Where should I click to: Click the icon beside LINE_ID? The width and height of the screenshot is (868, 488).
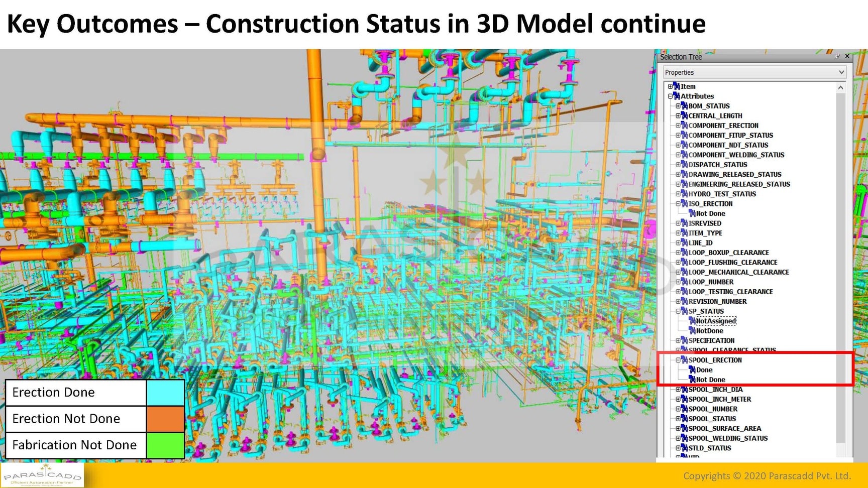tap(684, 243)
